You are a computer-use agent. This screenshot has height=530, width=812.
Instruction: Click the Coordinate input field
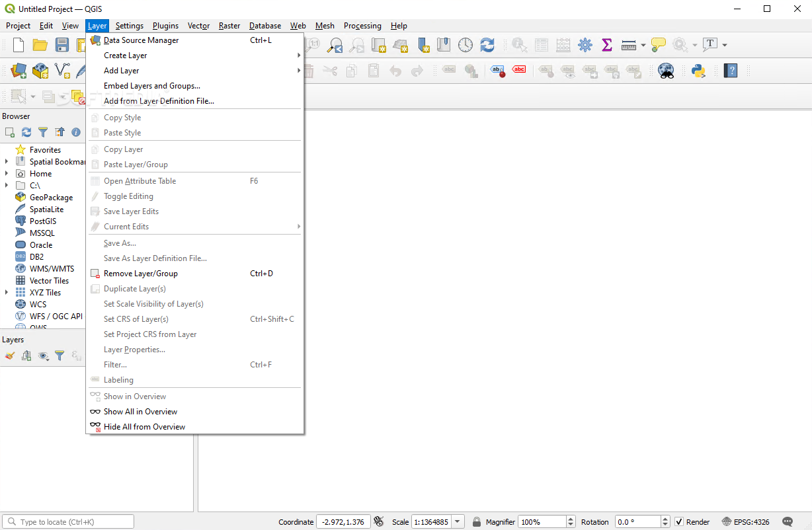click(x=343, y=521)
